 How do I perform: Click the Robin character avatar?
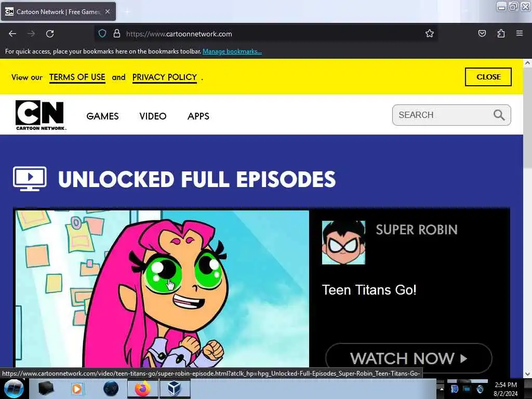343,243
